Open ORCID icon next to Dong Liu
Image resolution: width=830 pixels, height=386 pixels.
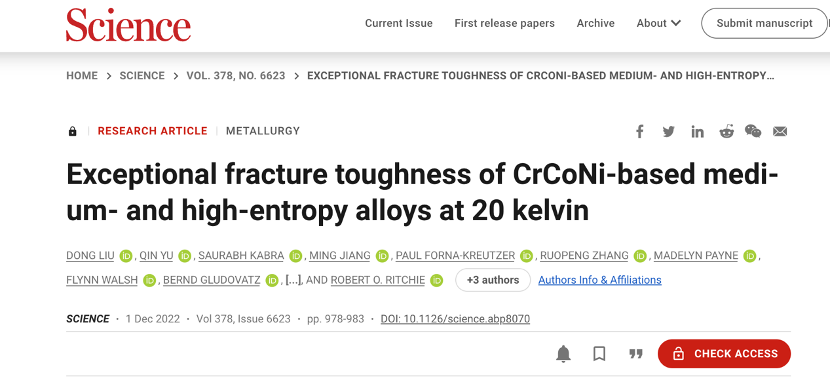click(125, 256)
